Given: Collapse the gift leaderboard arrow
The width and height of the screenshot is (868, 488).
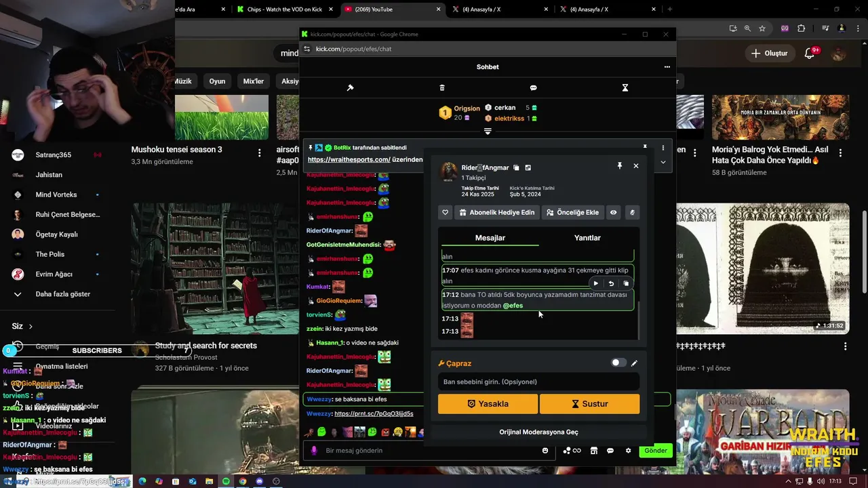Looking at the screenshot, I should pyautogui.click(x=488, y=131).
